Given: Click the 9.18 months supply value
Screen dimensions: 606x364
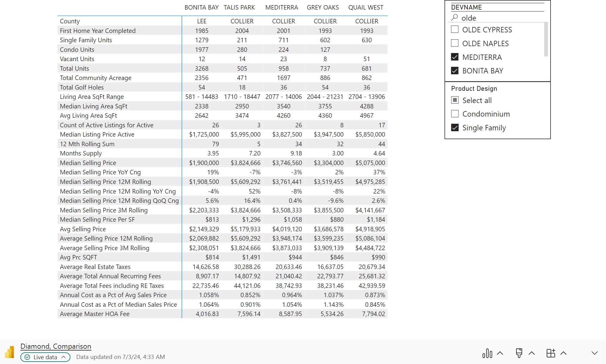Looking at the screenshot, I should pyautogui.click(x=296, y=153).
